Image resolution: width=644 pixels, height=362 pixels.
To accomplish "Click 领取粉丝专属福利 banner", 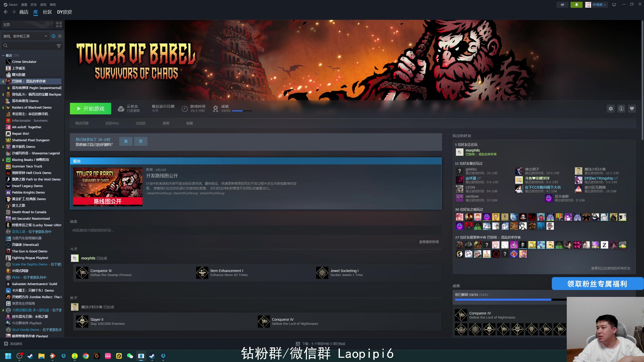I will (597, 284).
